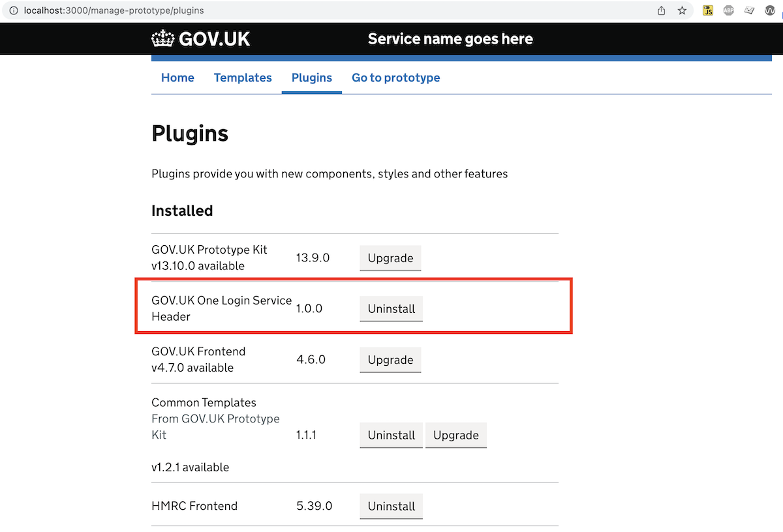Open the Home tab

177,78
